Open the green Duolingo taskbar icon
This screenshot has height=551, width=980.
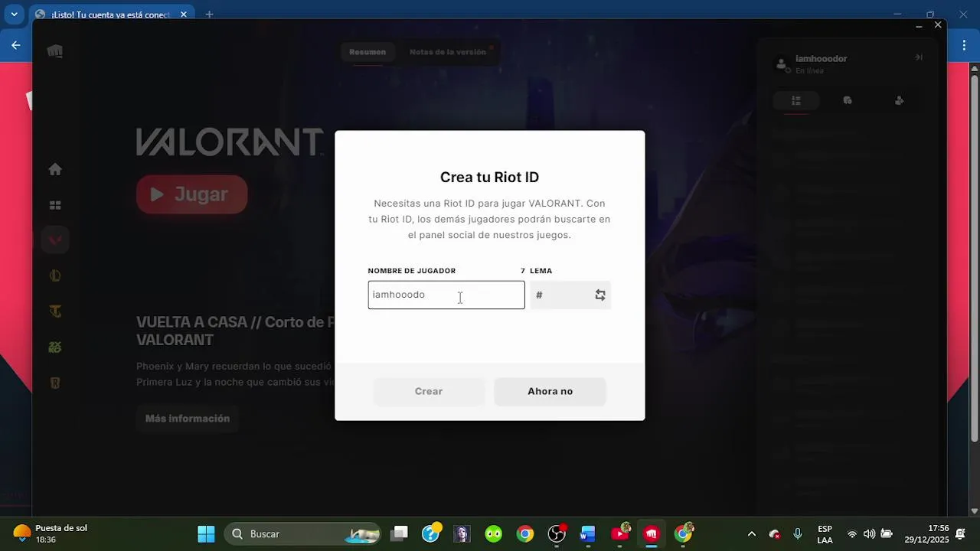click(494, 533)
